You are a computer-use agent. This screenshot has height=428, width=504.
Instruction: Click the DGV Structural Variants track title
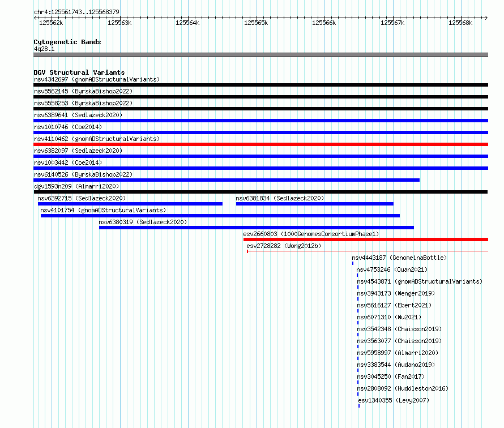pos(79,72)
